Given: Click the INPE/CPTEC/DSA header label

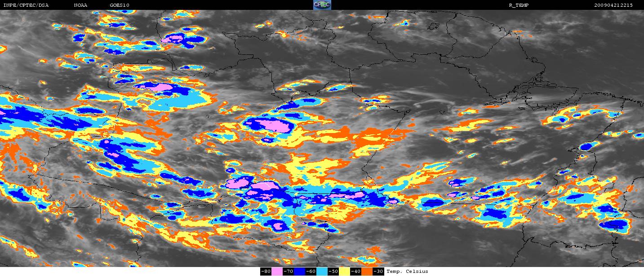Looking at the screenshot, I should pyautogui.click(x=26, y=5).
